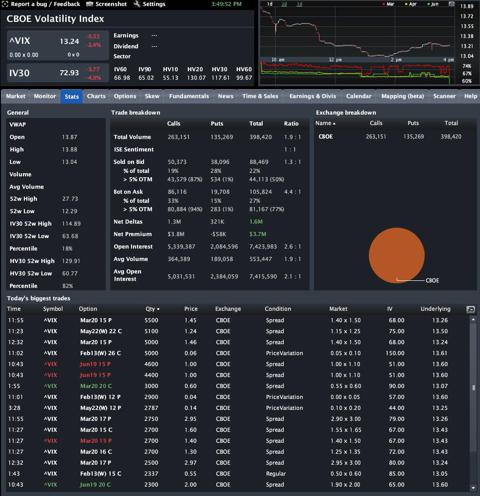Click the green Net Premium total value
The width and height of the screenshot is (480, 496).
click(x=258, y=234)
